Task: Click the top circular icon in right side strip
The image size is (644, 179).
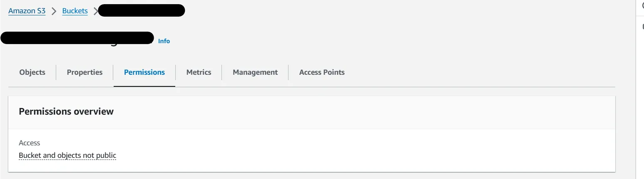Action: tap(642, 6)
